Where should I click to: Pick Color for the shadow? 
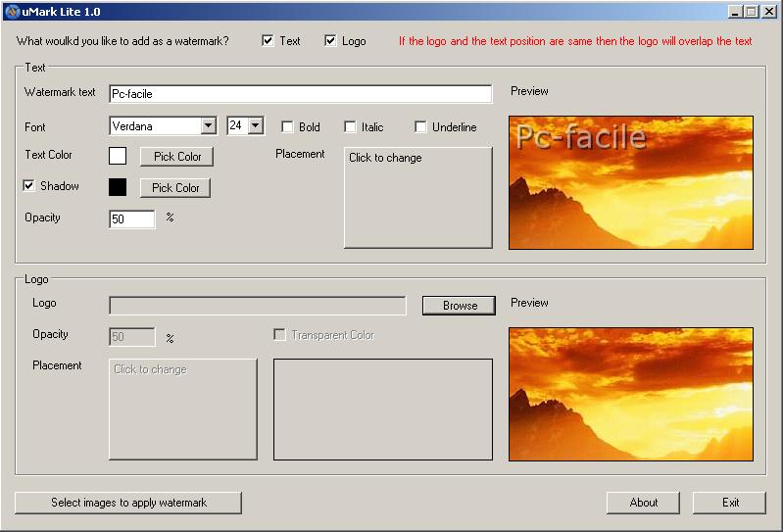(175, 188)
